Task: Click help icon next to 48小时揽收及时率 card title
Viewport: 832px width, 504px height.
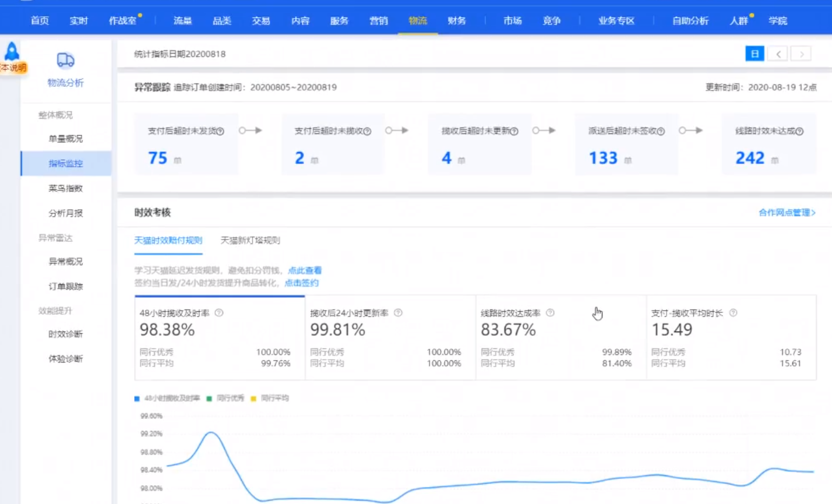Action: (219, 313)
